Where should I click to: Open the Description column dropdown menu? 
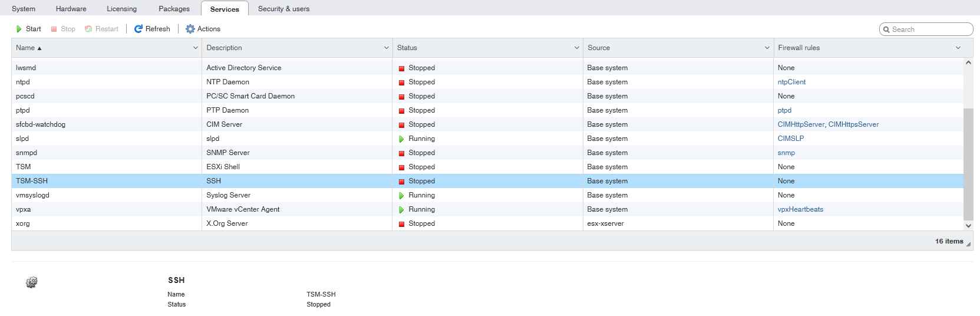[387, 48]
